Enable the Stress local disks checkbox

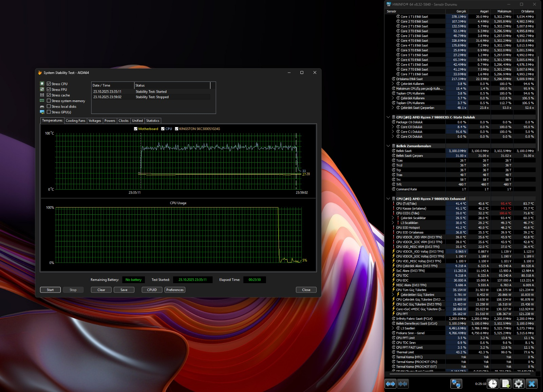pos(49,106)
